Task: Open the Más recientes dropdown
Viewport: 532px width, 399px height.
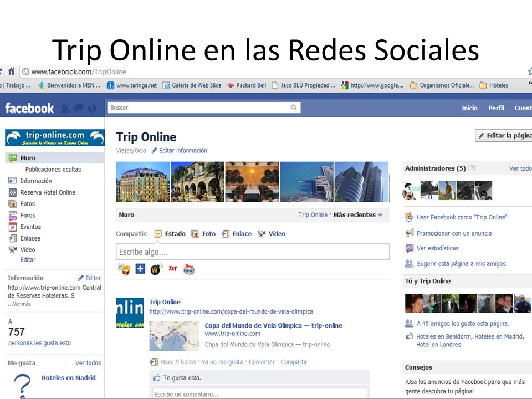Action: (358, 215)
